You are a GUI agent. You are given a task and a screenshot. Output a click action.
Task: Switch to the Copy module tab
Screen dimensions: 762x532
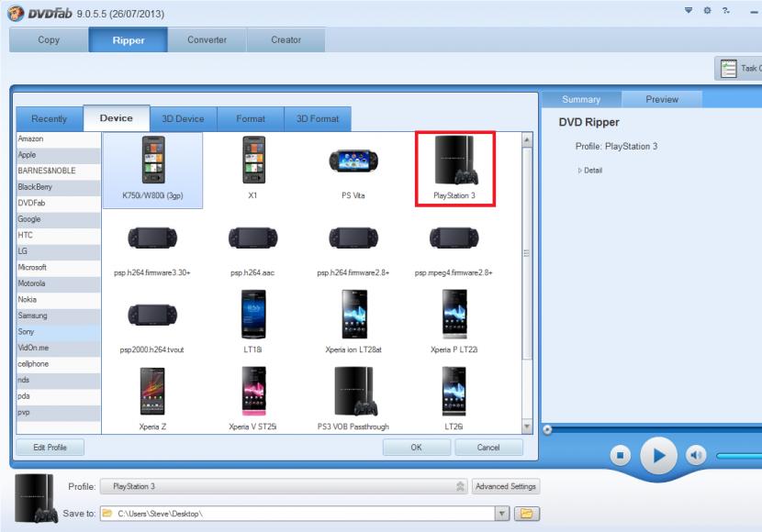point(49,39)
